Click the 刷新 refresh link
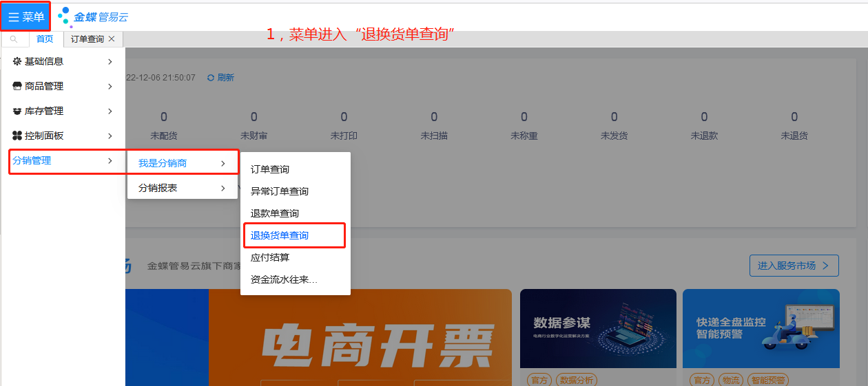The height and width of the screenshot is (386, 868). 221,78
